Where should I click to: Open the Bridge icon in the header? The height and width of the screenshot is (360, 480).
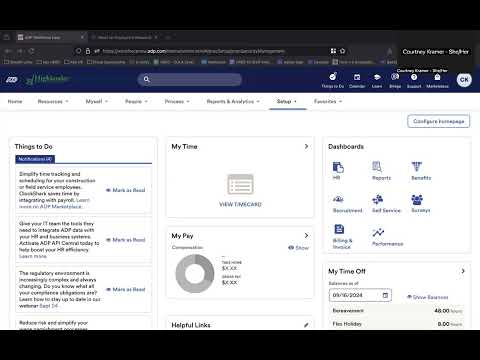395,77
